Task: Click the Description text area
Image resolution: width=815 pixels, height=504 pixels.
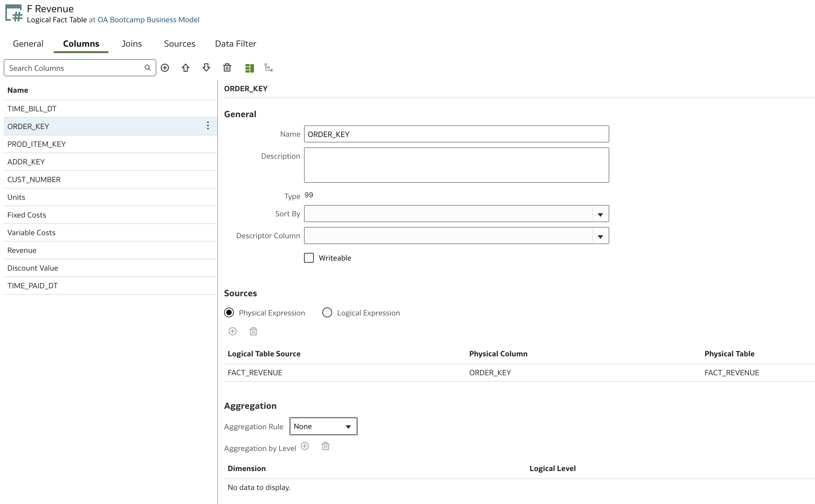Action: click(456, 165)
